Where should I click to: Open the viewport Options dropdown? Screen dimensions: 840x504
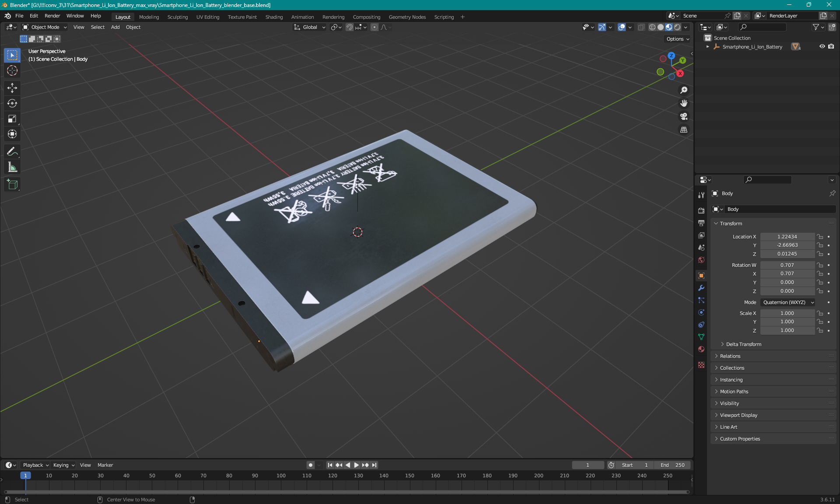tap(677, 39)
